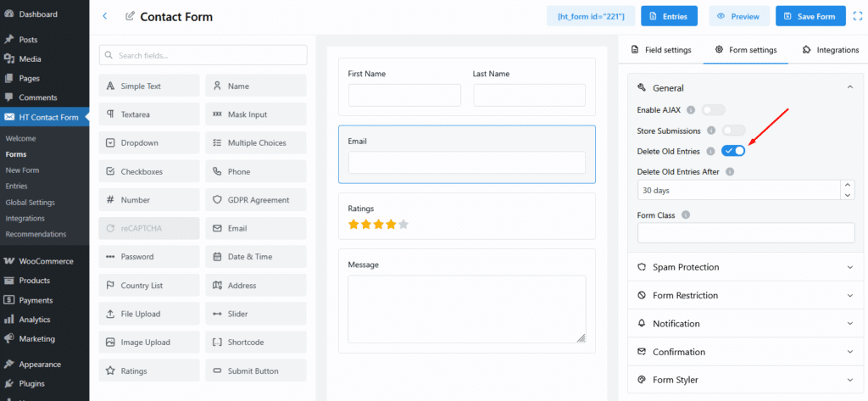This screenshot has width=868, height=401.
Task: Click the fifth star in Ratings
Action: pos(403,225)
